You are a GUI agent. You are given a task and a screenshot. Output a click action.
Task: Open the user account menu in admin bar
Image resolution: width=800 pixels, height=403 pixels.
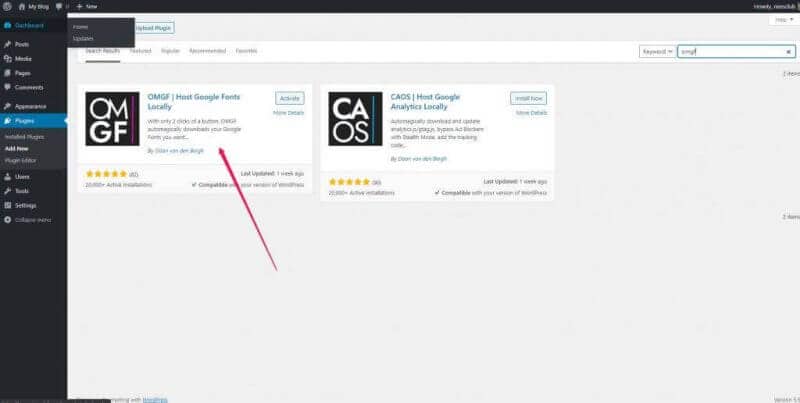tap(776, 7)
